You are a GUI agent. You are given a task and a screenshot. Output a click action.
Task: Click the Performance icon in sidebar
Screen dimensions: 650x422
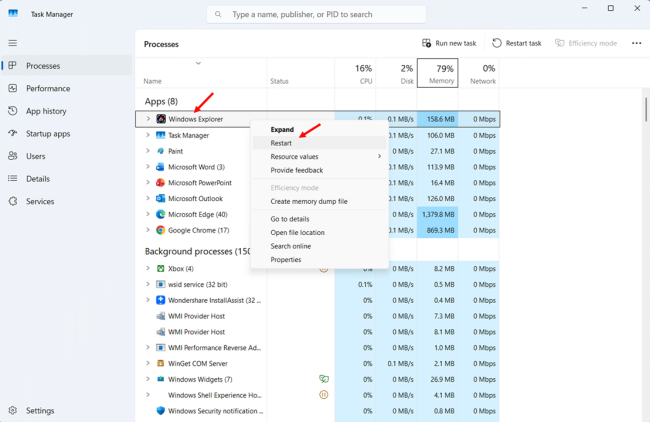(13, 88)
